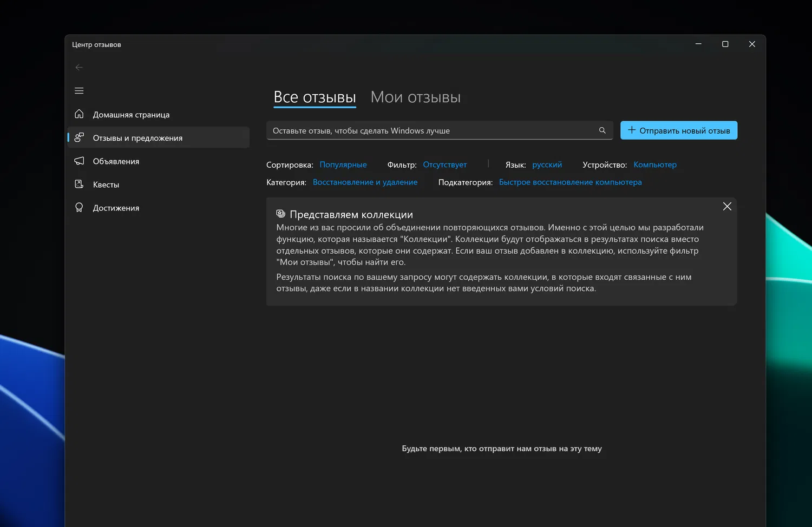Maximize the Центр отзывов window

pos(725,44)
